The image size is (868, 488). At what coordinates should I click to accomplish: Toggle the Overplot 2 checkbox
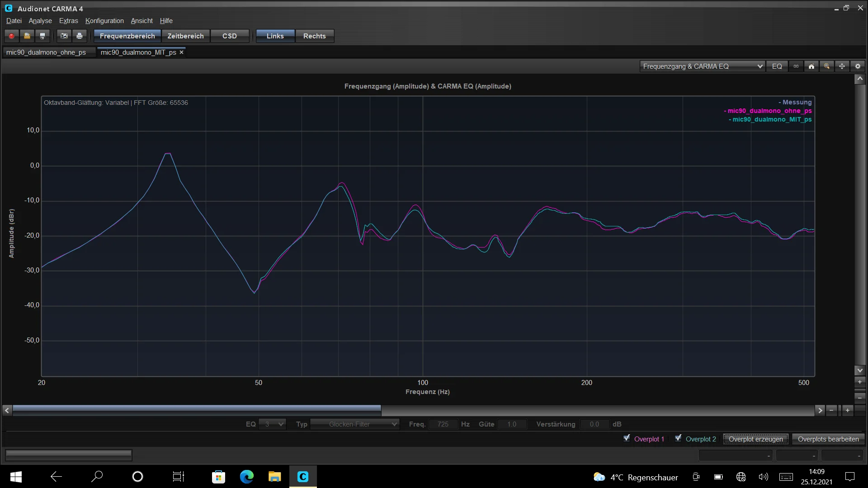[x=678, y=438]
